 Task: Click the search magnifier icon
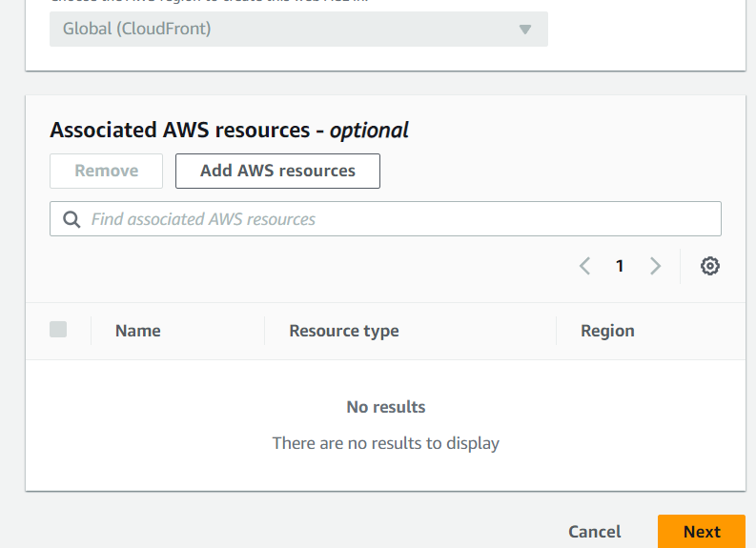(72, 219)
